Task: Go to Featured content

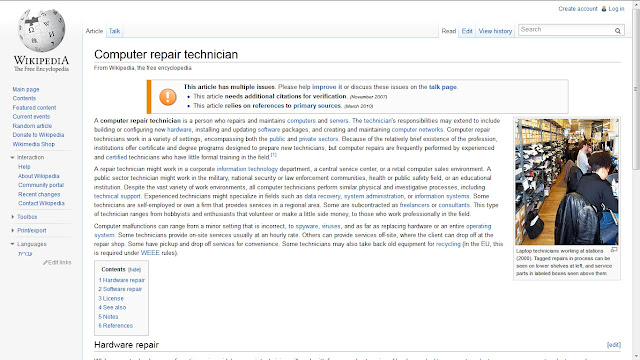Action: [34, 108]
